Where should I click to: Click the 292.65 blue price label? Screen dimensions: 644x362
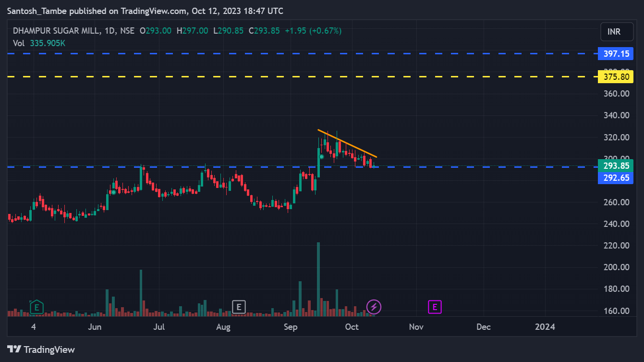616,178
